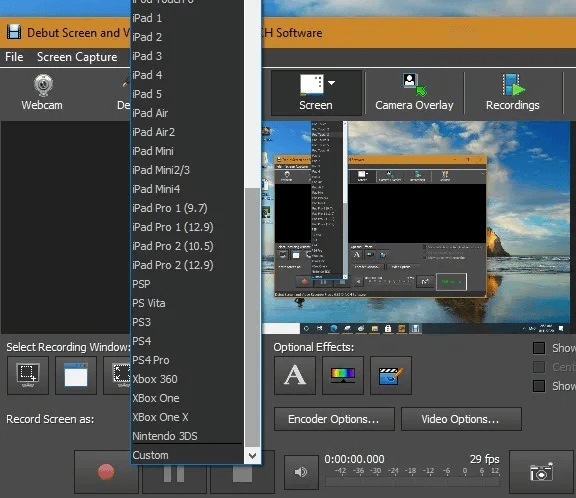Select iPad Pro 2 (12.9) option
The image size is (576, 498).
[x=187, y=265]
